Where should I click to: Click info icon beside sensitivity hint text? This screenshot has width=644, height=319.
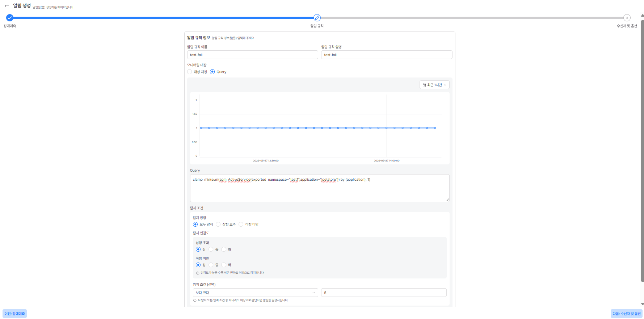198,273
